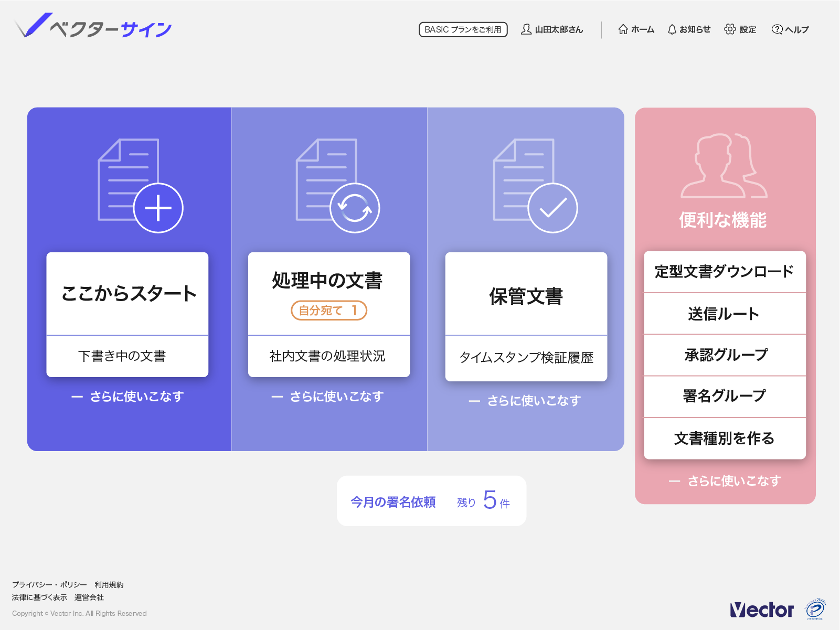Open プライバシー・ポリシー footer link
840x630 pixels.
(x=49, y=584)
